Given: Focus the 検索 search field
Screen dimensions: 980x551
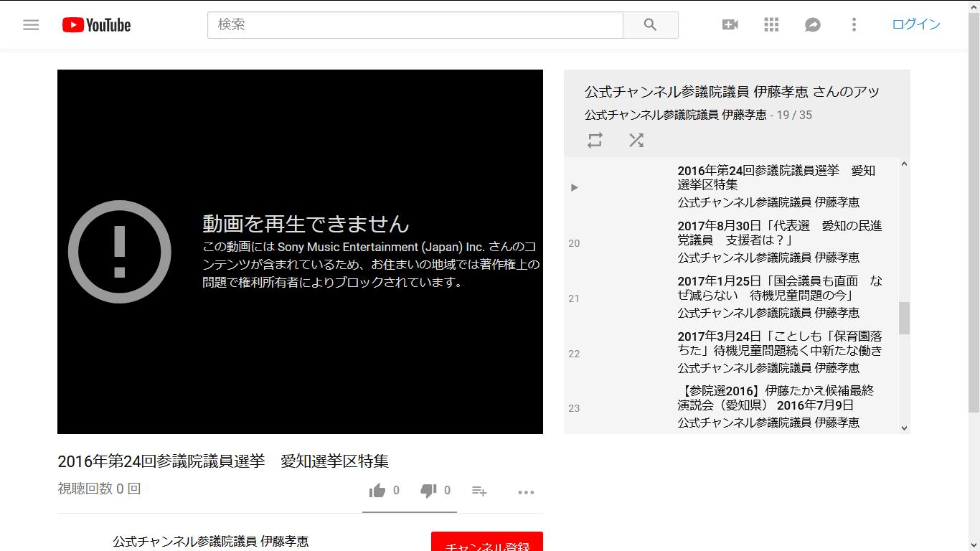Looking at the screenshot, I should click(415, 25).
